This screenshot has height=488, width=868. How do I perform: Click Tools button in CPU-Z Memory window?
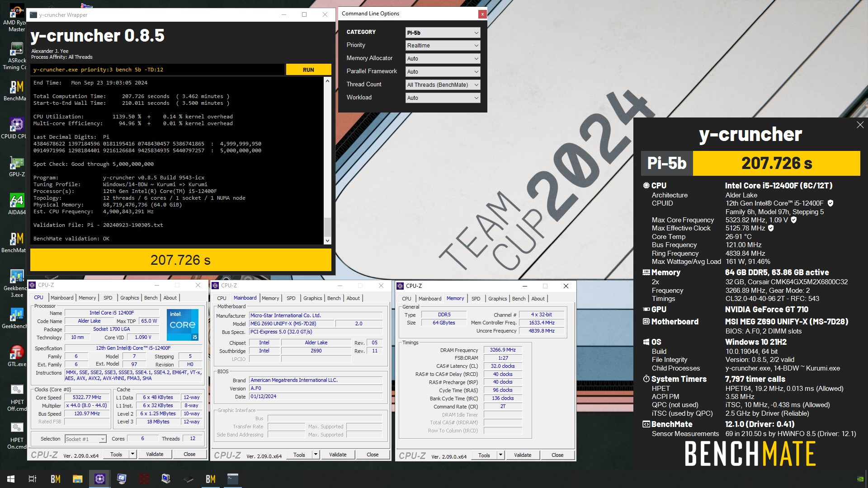click(484, 455)
